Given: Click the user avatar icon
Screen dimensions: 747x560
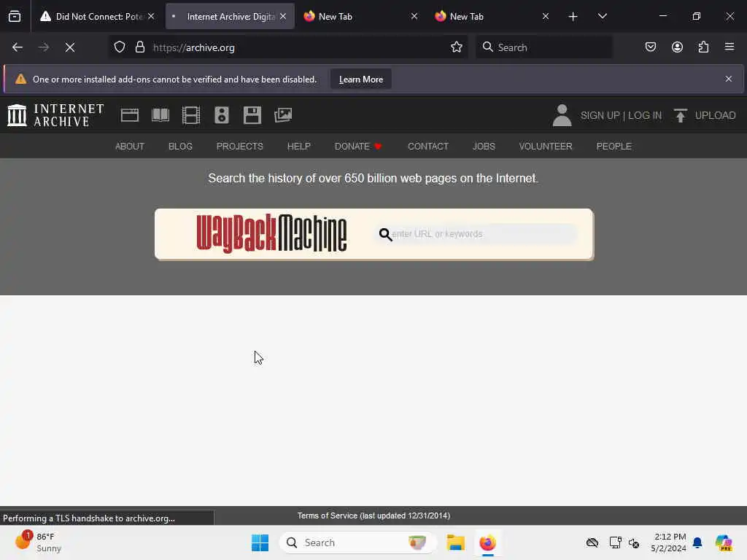Looking at the screenshot, I should [562, 115].
